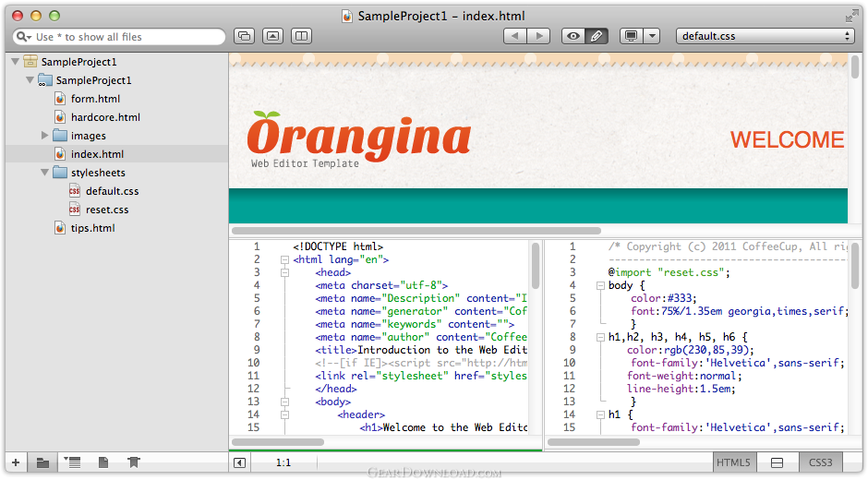Click the document proxy icon in title bar
This screenshot has width=868, height=480.
tap(347, 16)
